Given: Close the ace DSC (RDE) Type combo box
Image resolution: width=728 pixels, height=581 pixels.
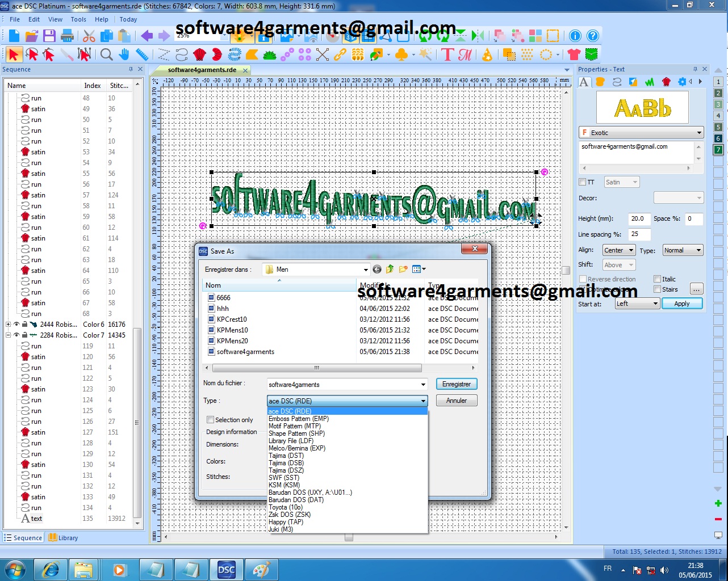Looking at the screenshot, I should tap(347, 401).
